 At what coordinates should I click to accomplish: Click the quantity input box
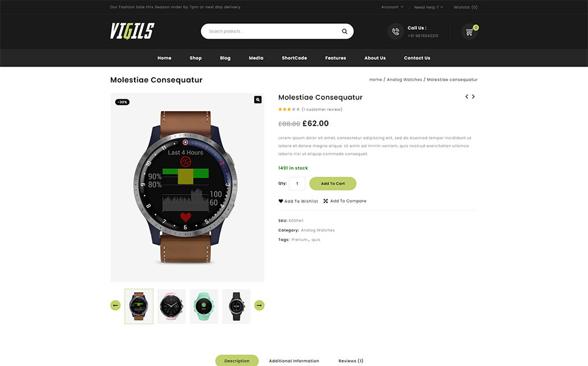[297, 184]
